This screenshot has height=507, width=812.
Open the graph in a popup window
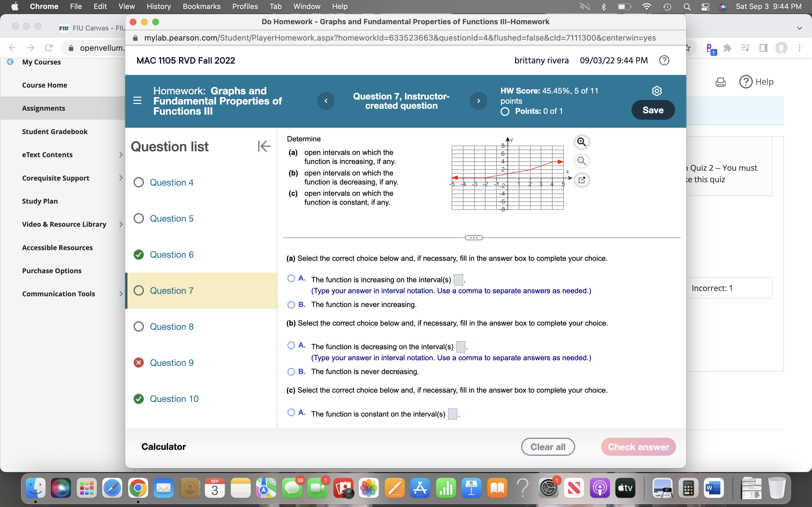pyautogui.click(x=581, y=180)
